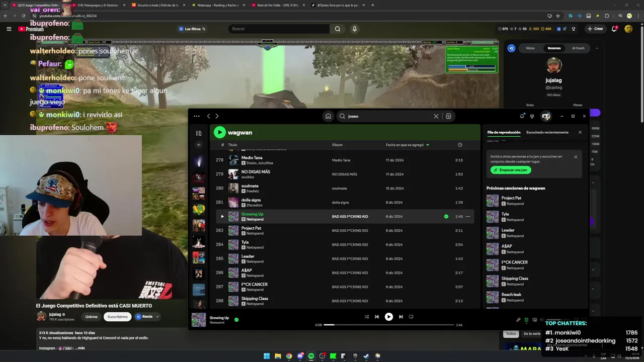Click the Remix button
The image size is (644, 362).
tap(144, 317)
